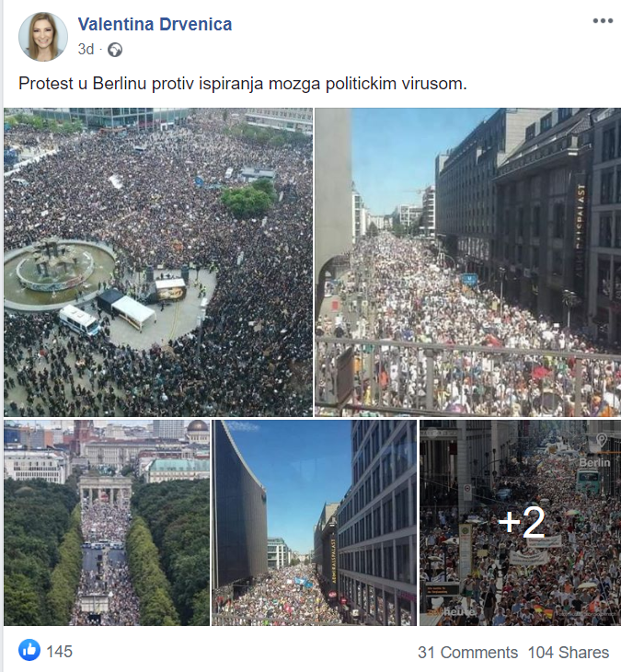The image size is (621, 672).
Task: Click the 3d post timestamp
Action: tap(86, 50)
